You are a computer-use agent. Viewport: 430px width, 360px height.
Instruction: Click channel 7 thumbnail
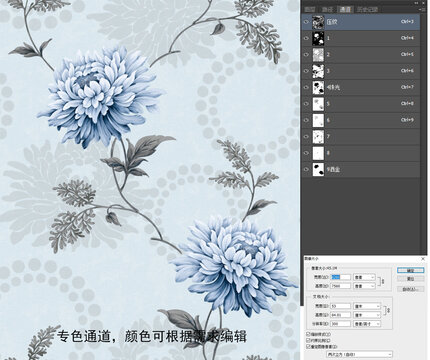click(318, 136)
